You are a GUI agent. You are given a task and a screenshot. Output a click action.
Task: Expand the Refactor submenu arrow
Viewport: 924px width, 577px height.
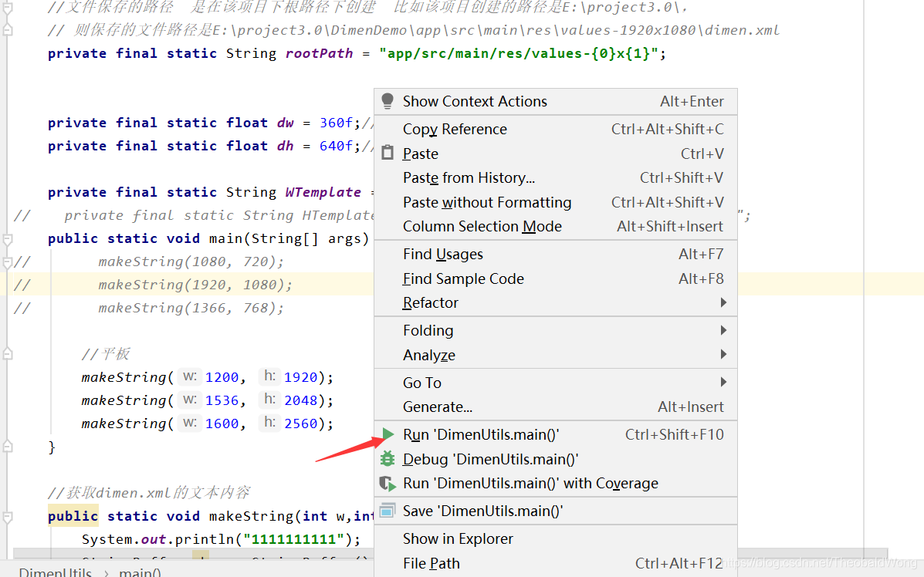pos(723,302)
